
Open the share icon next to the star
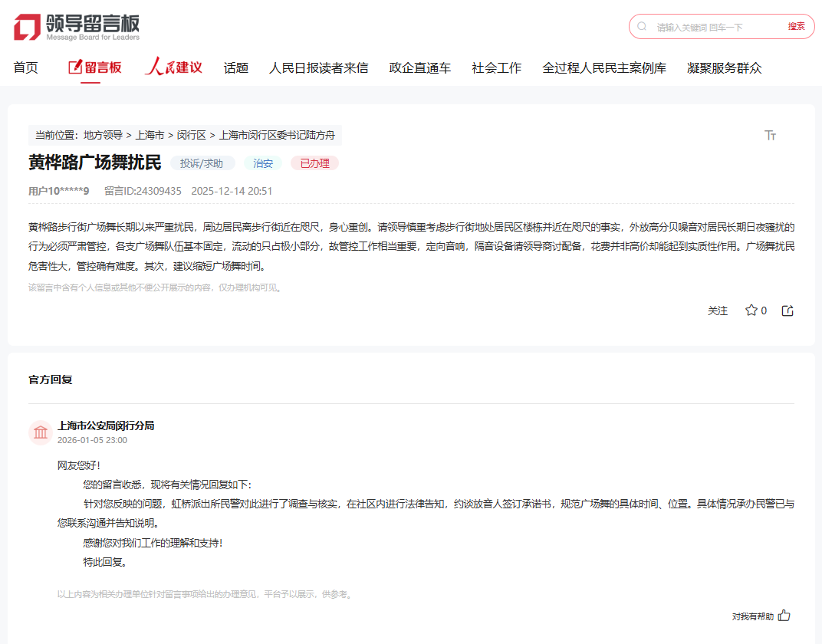pyautogui.click(x=787, y=310)
